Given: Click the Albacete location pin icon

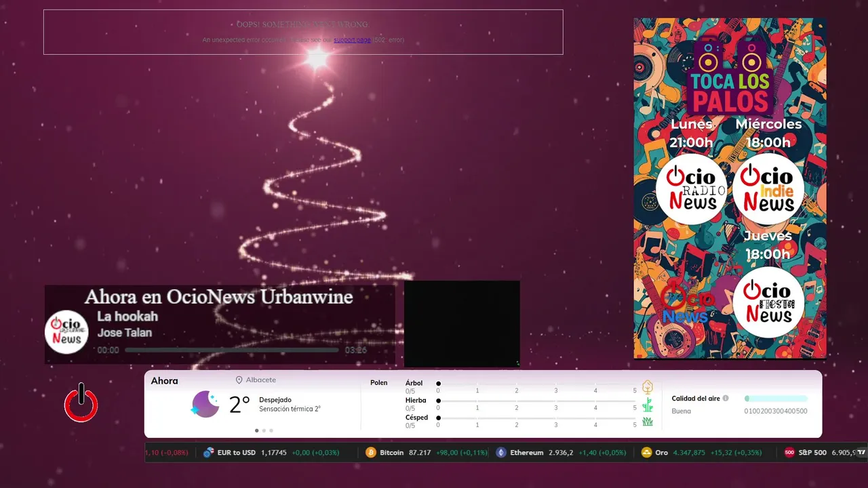Looking at the screenshot, I should coord(239,380).
